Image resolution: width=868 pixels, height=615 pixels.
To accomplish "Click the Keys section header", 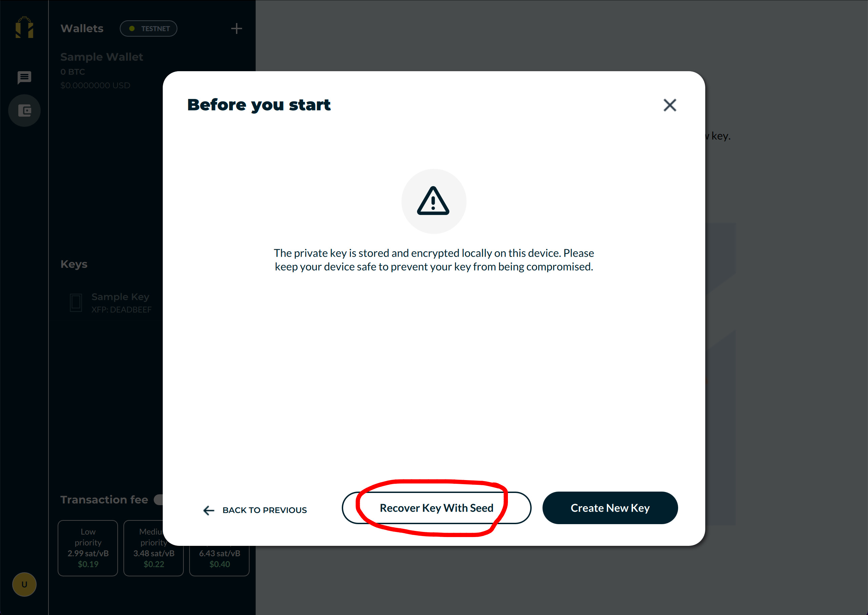I will point(74,264).
